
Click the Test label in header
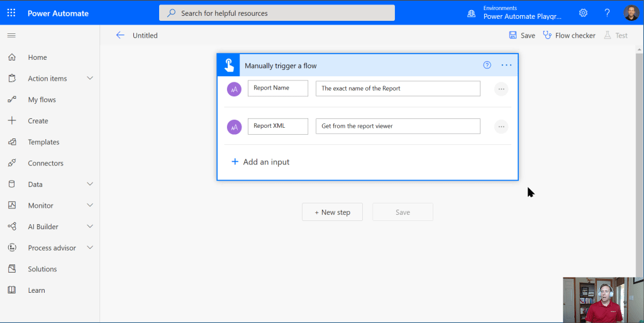[621, 35]
